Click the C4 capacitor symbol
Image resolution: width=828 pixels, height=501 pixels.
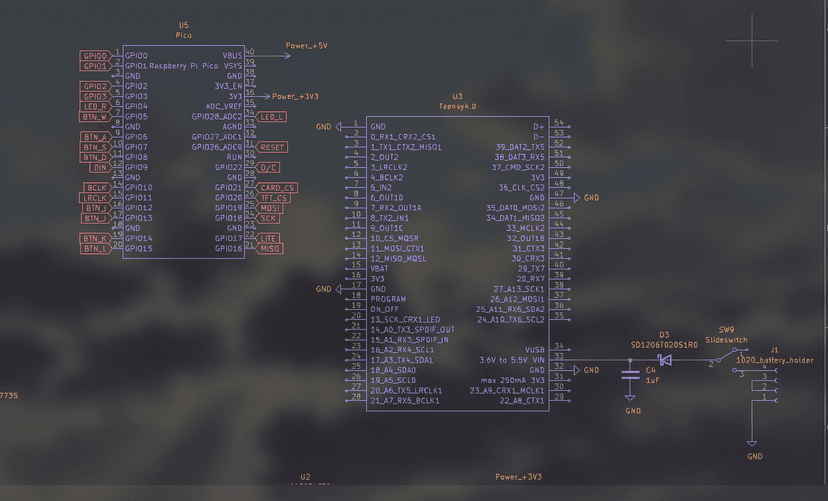coord(631,377)
